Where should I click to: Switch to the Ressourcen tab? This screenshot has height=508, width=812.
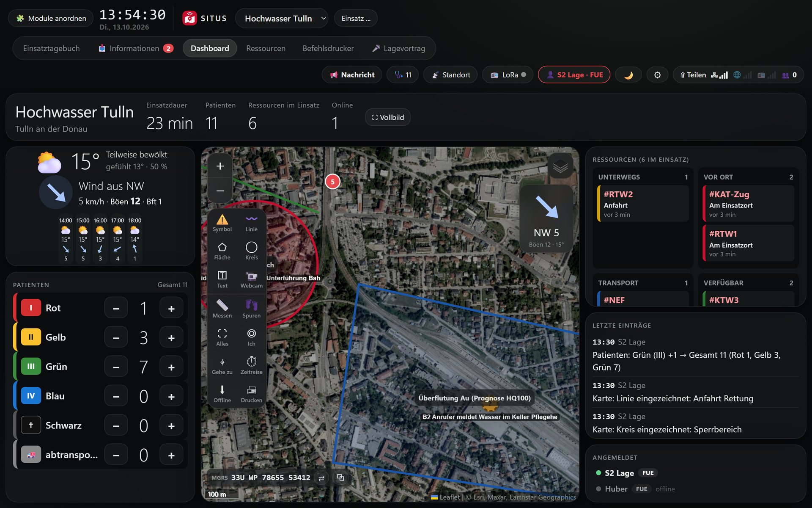[266, 48]
